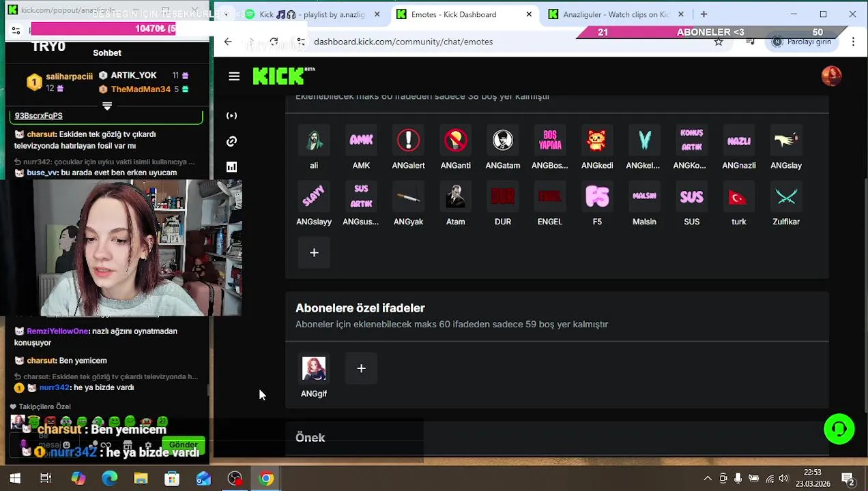
Task: Open the green support headset button
Action: tap(839, 429)
